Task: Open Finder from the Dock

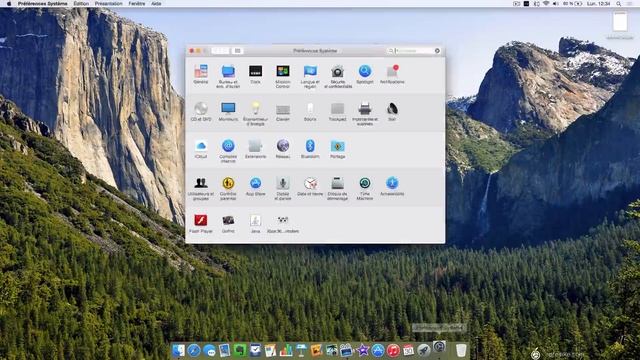Action: point(178,350)
